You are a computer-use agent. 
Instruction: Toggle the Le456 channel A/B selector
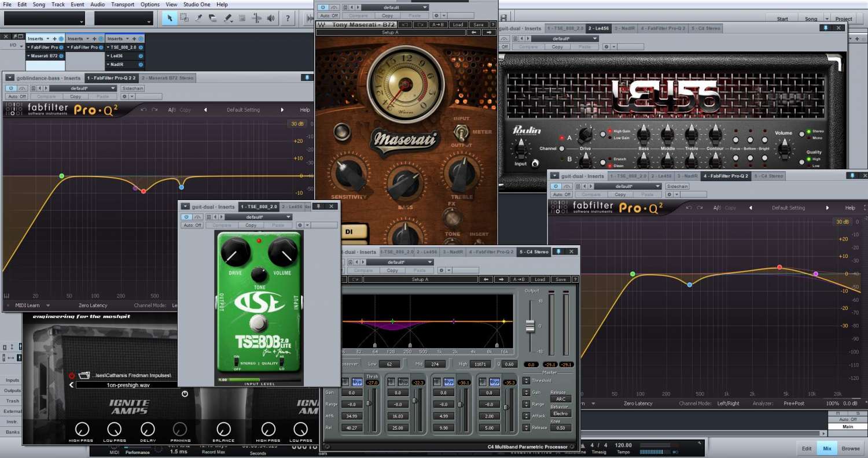click(561, 149)
